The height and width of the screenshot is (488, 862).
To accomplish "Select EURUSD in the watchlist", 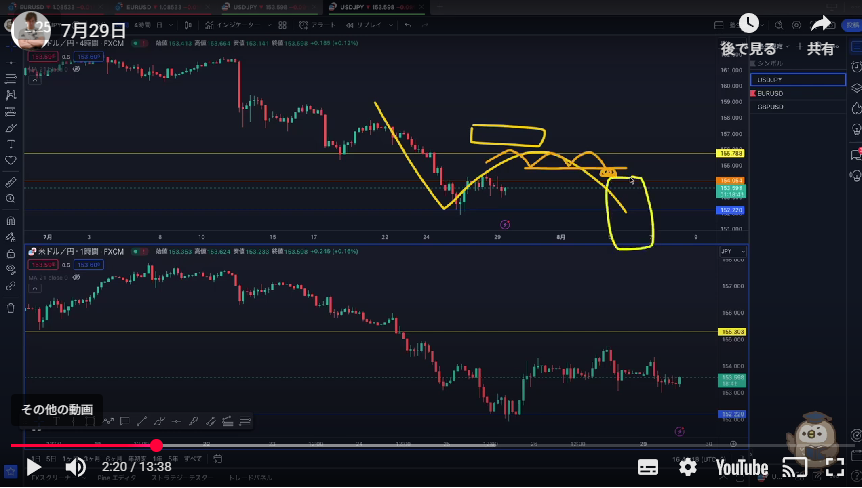I will point(772,92).
